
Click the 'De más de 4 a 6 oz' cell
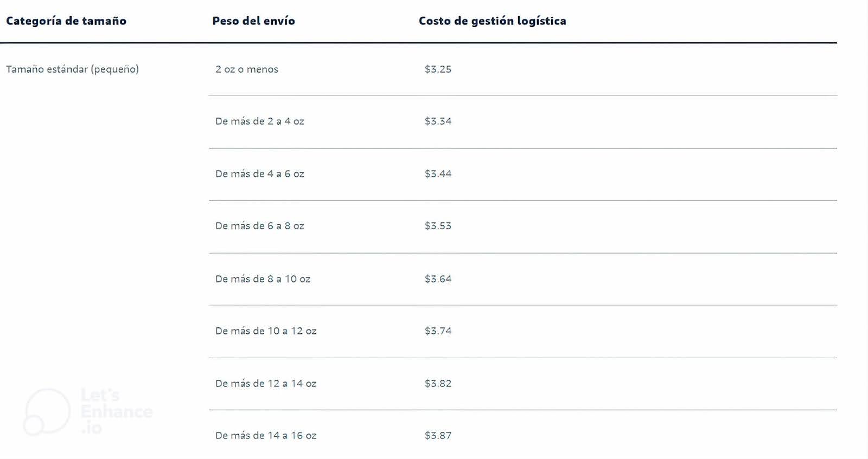tap(259, 174)
